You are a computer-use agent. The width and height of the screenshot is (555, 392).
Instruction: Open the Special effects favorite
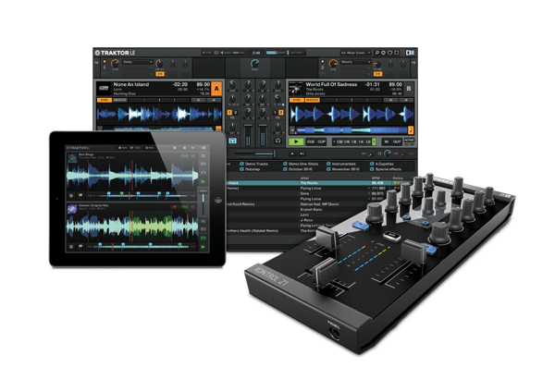pos(386,169)
